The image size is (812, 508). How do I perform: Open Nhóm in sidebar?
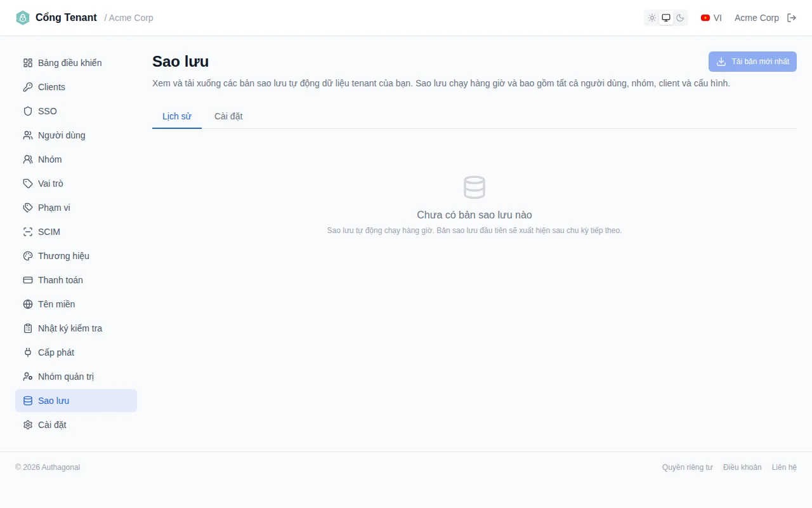pyautogui.click(x=76, y=159)
